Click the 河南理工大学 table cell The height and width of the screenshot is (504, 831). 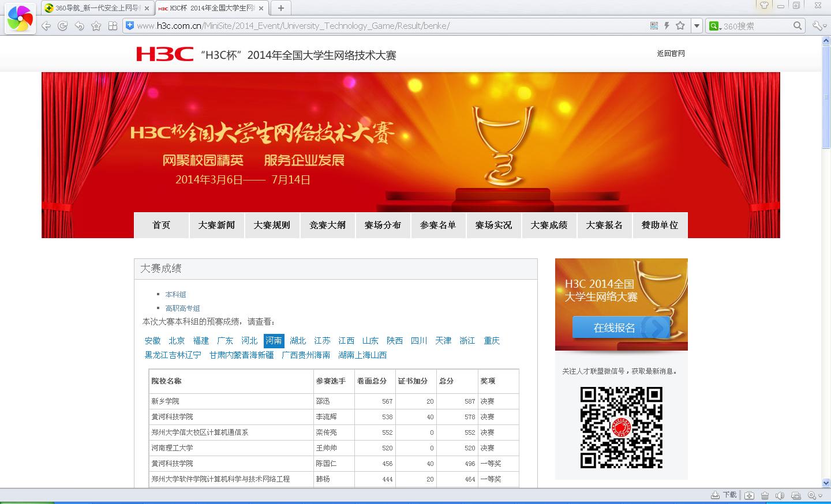click(x=231, y=448)
